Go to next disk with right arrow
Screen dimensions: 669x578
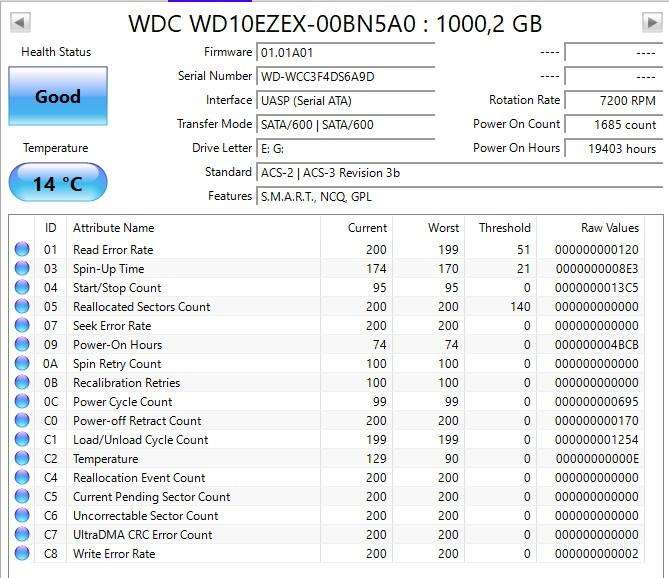click(652, 22)
